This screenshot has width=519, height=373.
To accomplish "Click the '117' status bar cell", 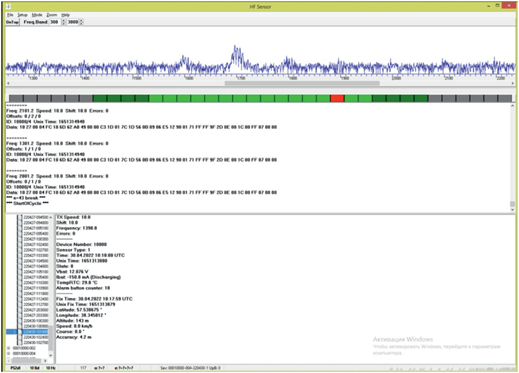I will point(83,368).
